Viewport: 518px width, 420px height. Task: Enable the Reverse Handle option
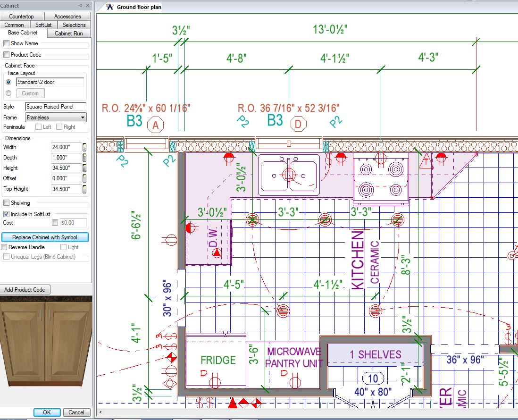pyautogui.click(x=4, y=247)
